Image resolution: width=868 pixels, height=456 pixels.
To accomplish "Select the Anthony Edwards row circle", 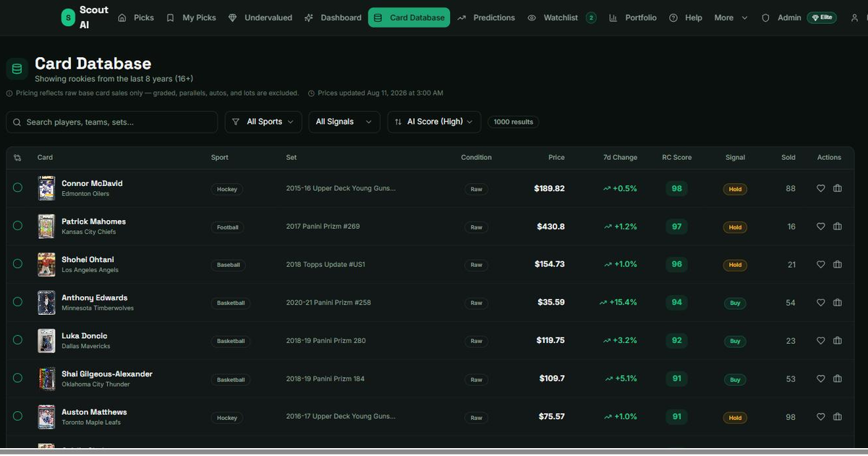I will [x=17, y=302].
